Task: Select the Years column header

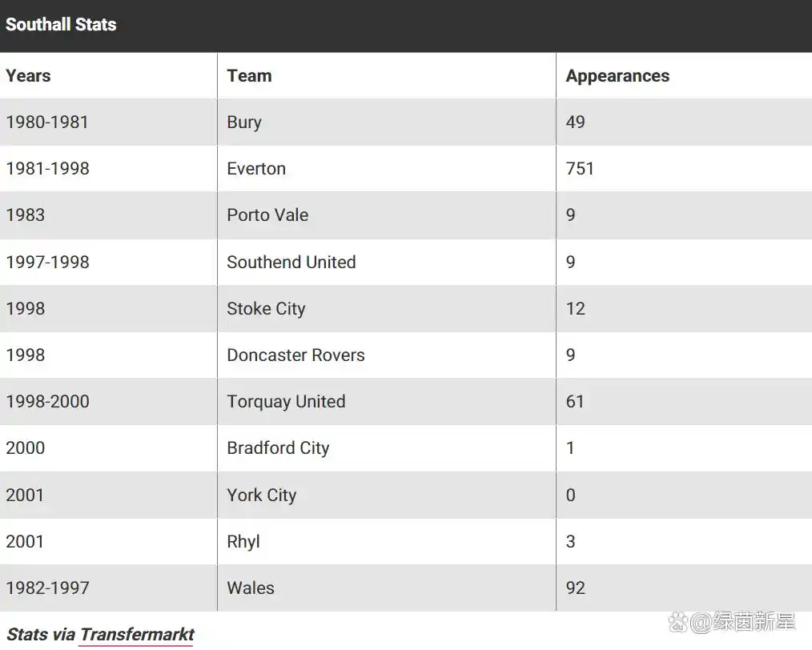Action: click(28, 75)
